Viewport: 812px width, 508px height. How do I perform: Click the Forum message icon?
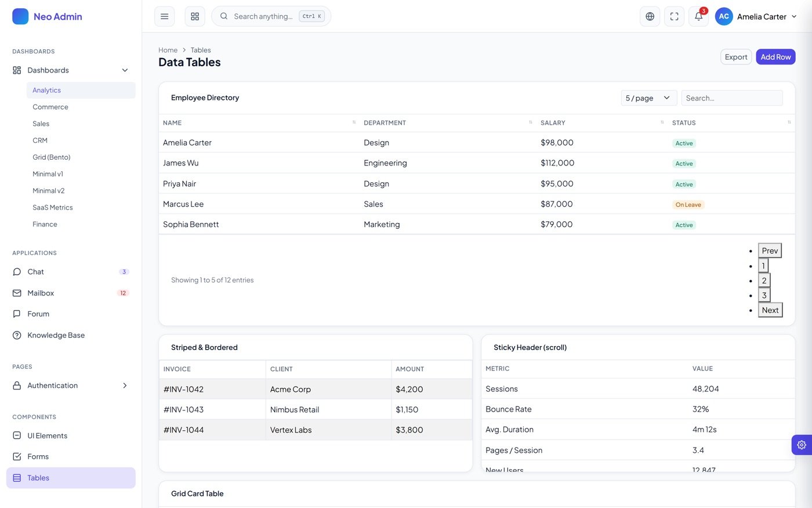pyautogui.click(x=17, y=314)
